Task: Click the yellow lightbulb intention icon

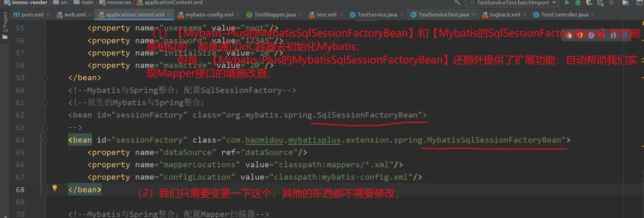Action: [x=55, y=188]
